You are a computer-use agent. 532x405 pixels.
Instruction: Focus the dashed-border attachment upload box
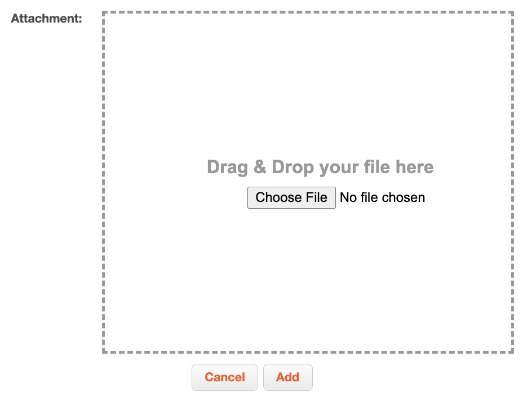pos(308,85)
